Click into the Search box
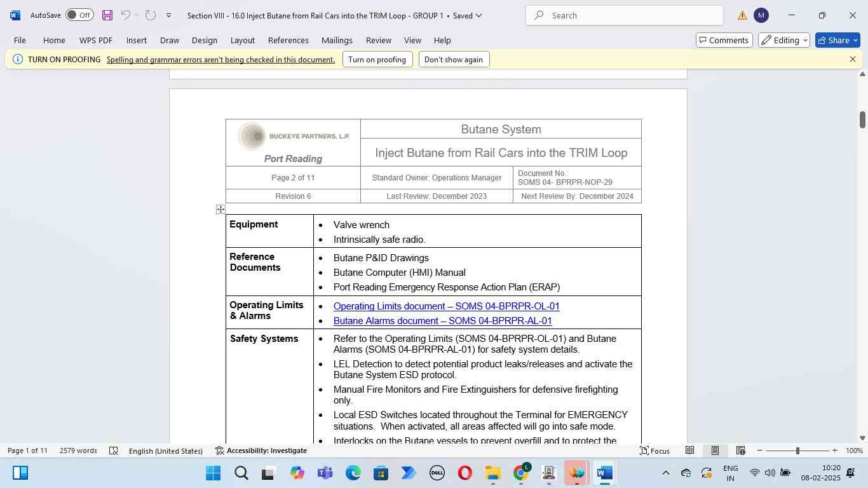The image size is (868, 488). pos(625,15)
